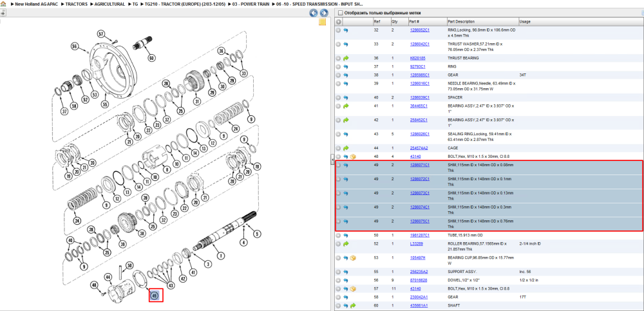
Task: Click blue arrow icon in SUPPORT ASSY row
Action: click(x=346, y=272)
